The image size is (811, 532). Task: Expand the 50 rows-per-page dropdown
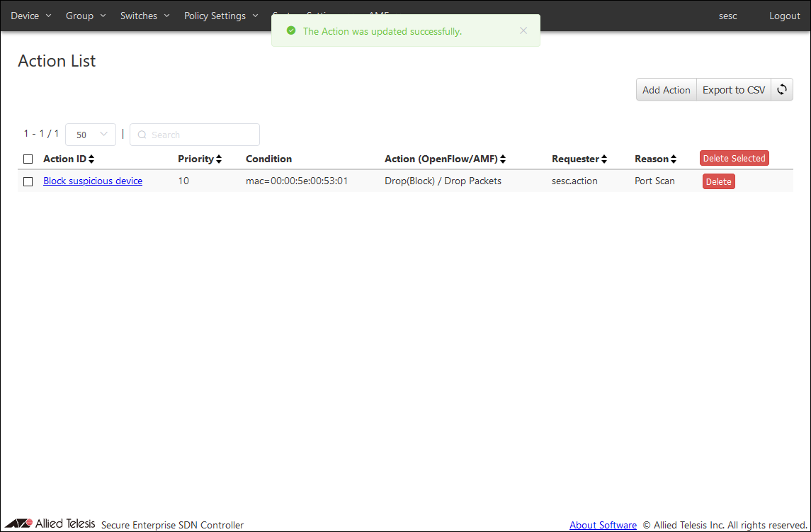[x=91, y=135]
